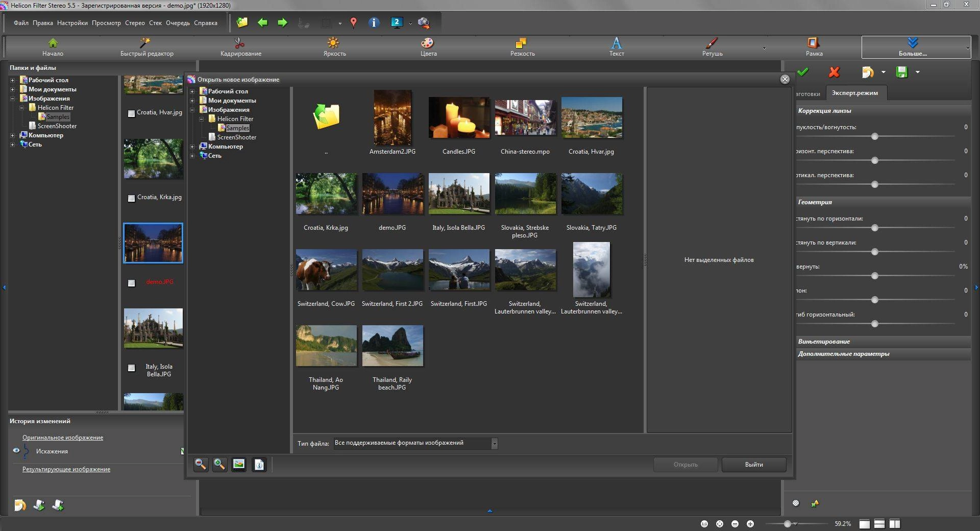The width and height of the screenshot is (980, 531).
Task: Select the Кадрирование scissors tool
Action: pyautogui.click(x=240, y=47)
